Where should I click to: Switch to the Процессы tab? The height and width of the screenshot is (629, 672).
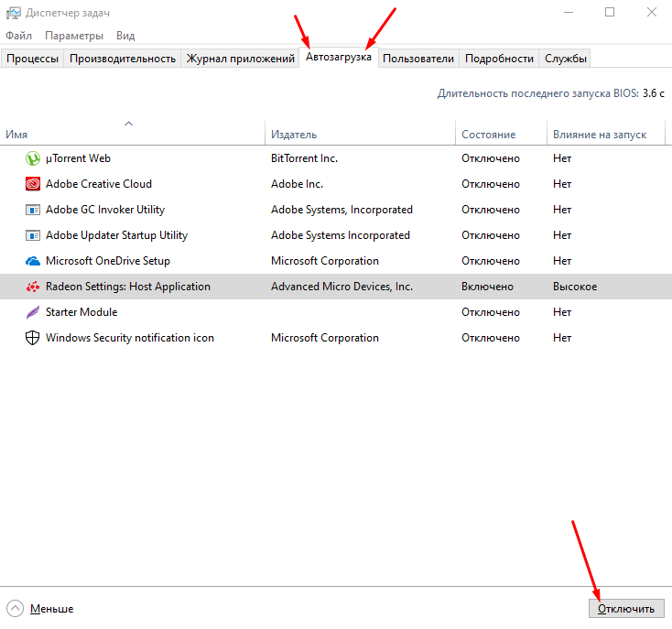tap(33, 59)
